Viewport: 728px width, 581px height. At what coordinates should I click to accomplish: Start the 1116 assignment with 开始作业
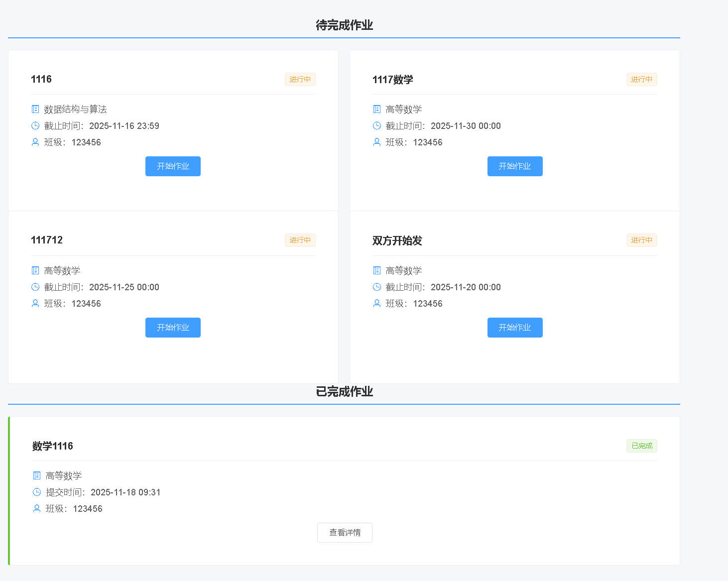coord(173,166)
